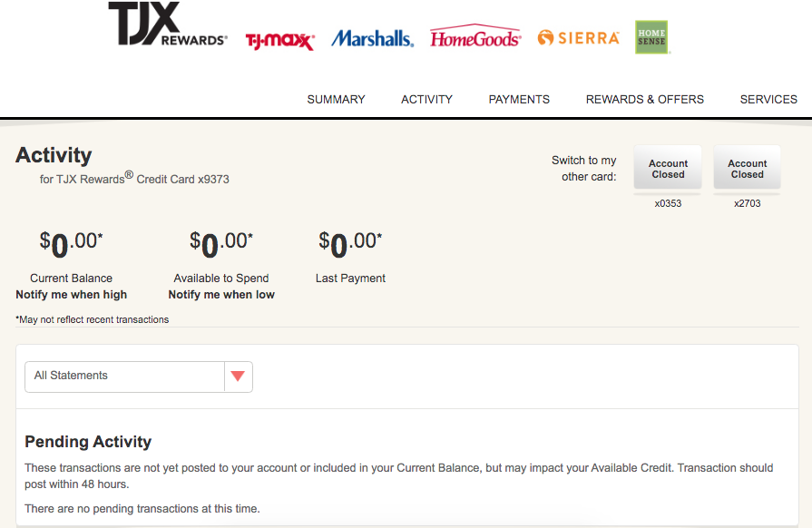This screenshot has height=528, width=812.
Task: Select Rewards & Offers in navigation
Action: (645, 100)
